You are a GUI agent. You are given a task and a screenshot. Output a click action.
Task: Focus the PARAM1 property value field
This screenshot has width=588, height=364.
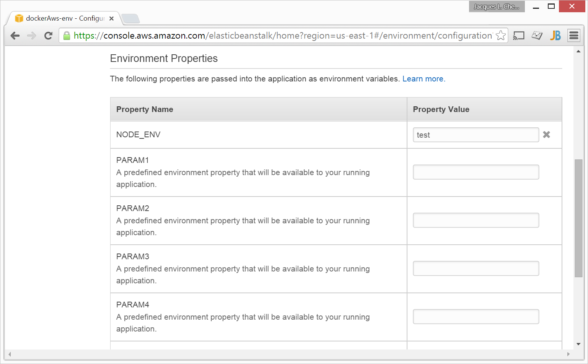[x=476, y=172]
